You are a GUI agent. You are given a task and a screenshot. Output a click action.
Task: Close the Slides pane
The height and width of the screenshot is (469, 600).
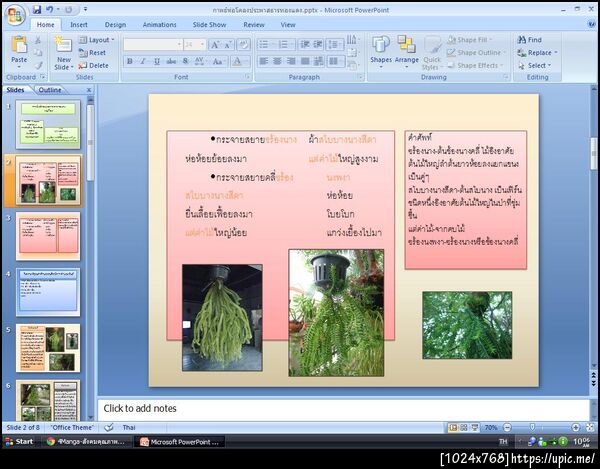coord(89,90)
